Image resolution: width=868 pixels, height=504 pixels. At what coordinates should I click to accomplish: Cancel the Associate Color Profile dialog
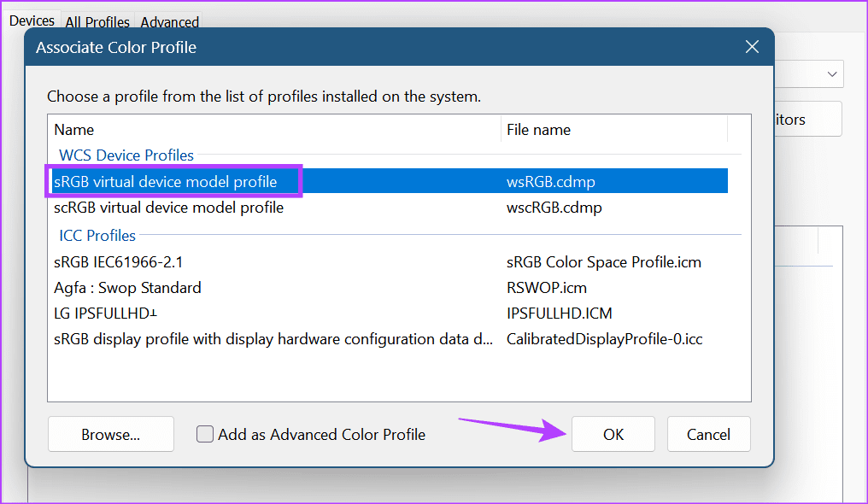[708, 434]
